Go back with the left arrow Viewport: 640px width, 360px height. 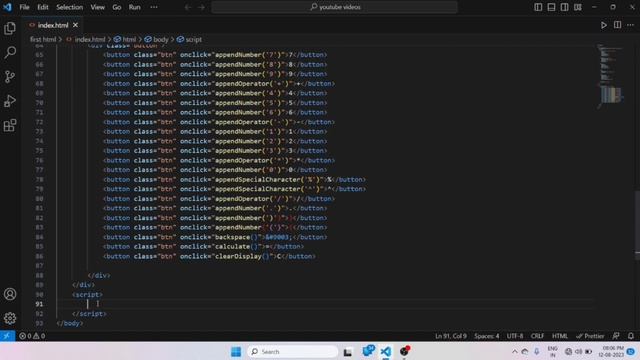(x=188, y=7)
